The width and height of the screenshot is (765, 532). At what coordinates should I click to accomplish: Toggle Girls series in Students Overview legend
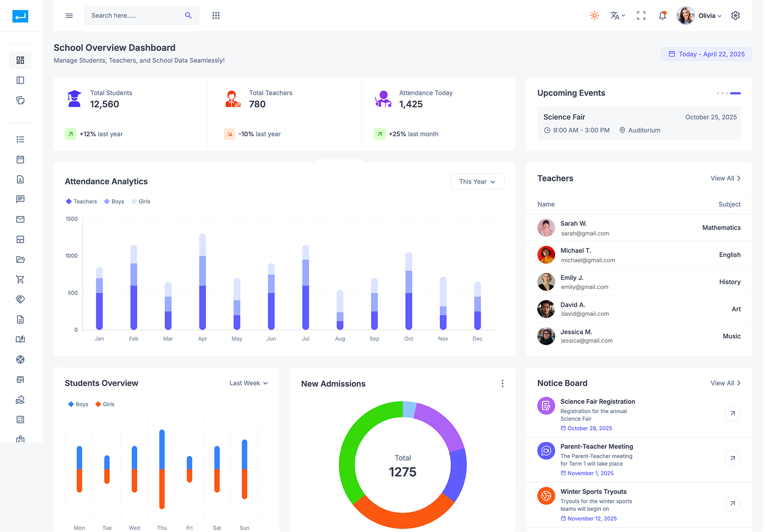click(105, 404)
